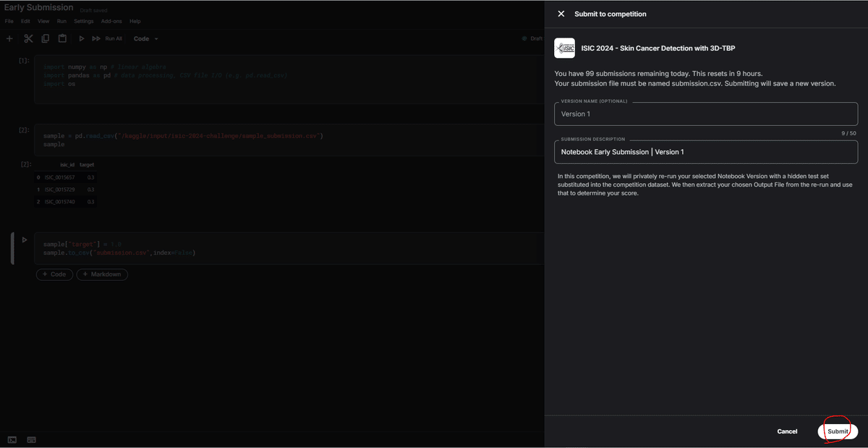Click the ISIC competition logo thumbnail
This screenshot has width=868, height=448.
[564, 48]
